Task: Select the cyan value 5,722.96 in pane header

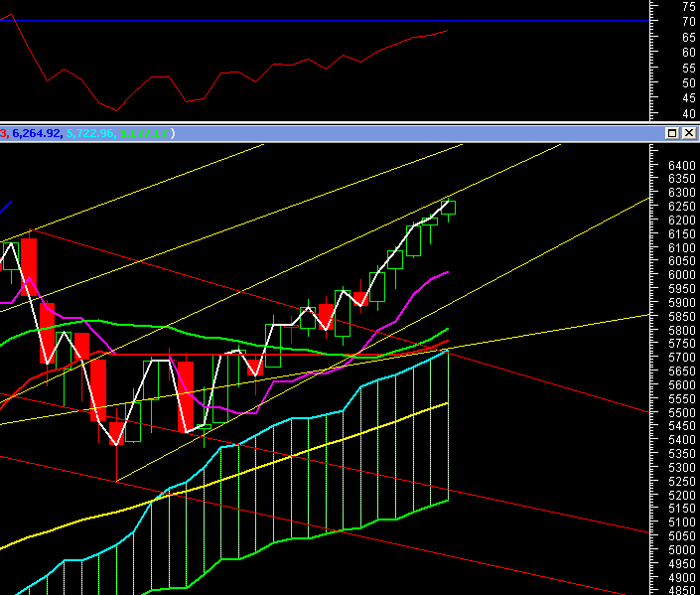Action: click(89, 133)
